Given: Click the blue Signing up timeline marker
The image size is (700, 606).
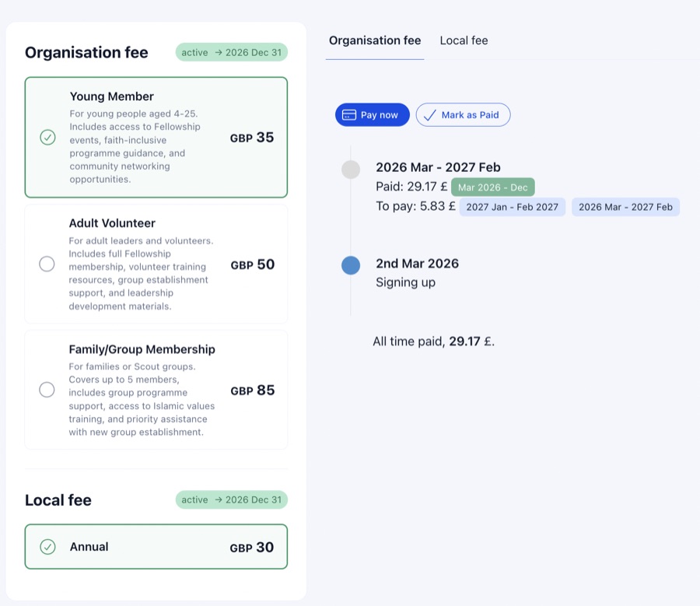Looking at the screenshot, I should tap(351, 265).
